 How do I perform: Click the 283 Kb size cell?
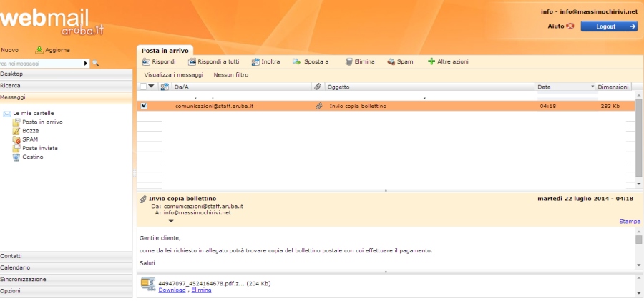pos(610,106)
